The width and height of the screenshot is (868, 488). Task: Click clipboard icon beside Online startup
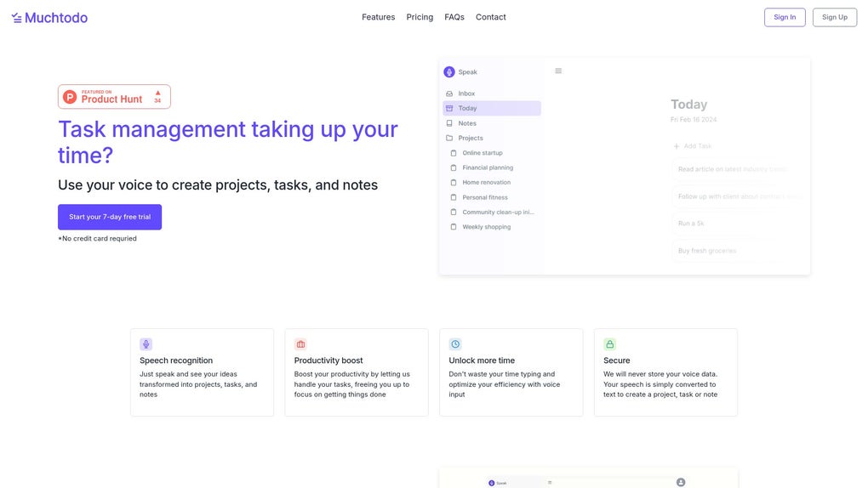pyautogui.click(x=454, y=153)
